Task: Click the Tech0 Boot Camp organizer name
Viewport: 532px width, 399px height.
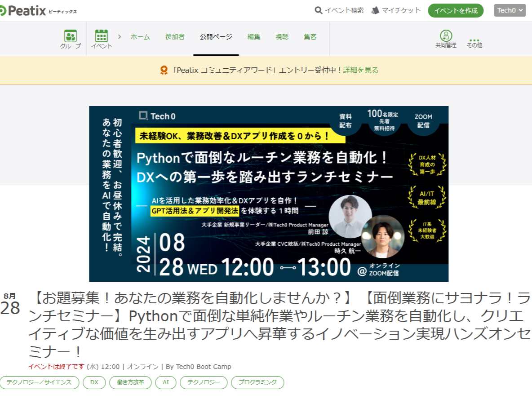Action: 204,367
